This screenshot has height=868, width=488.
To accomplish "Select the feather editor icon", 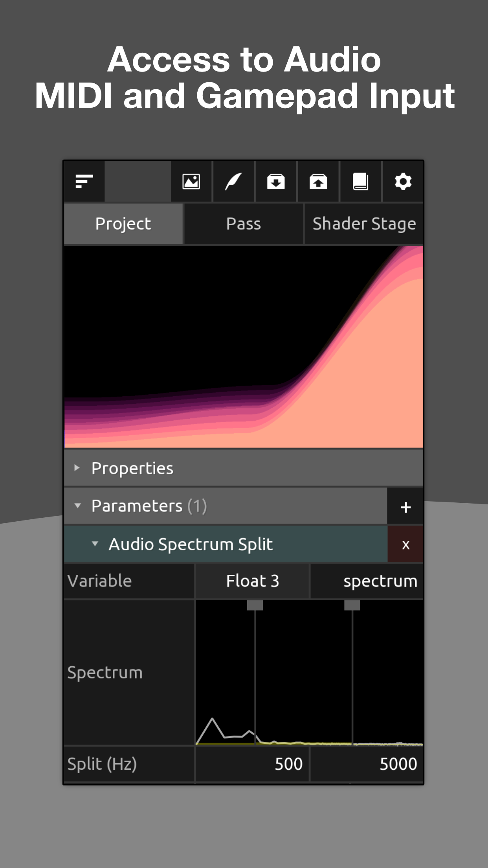I will click(x=233, y=182).
